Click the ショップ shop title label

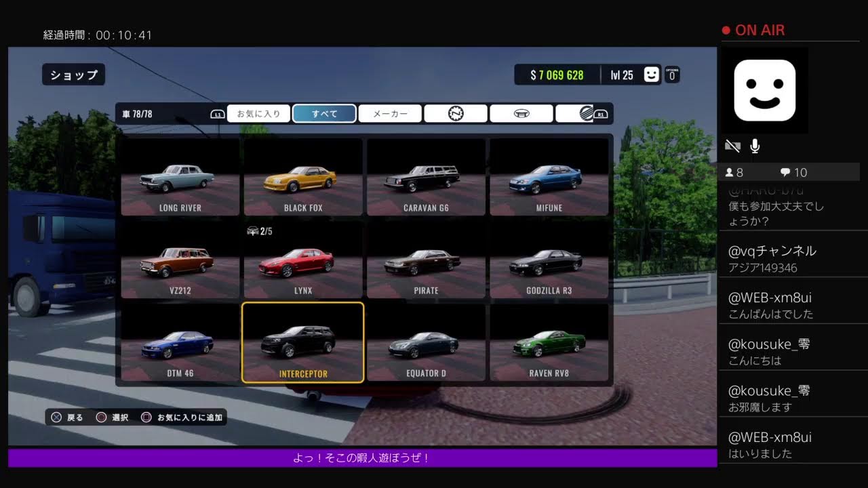click(74, 75)
